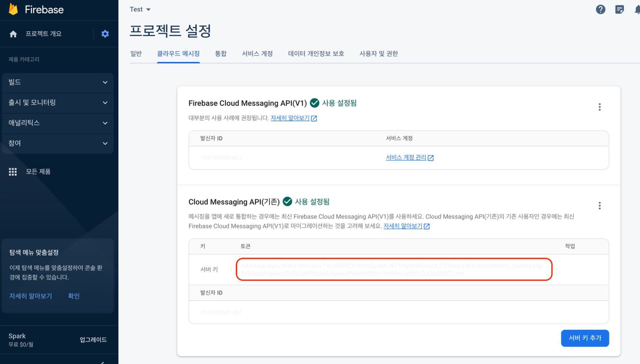The width and height of the screenshot is (640, 364).
Task: Go to the 사용자 및 권한 tab
Action: pos(379,54)
